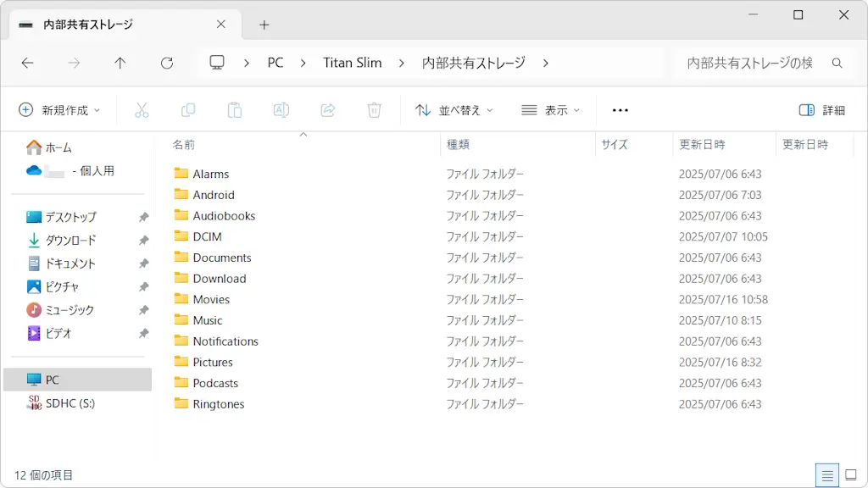Screen dimensions: 868x488
Task: Expand the 新規作成 new-item menu
Action: coord(59,109)
